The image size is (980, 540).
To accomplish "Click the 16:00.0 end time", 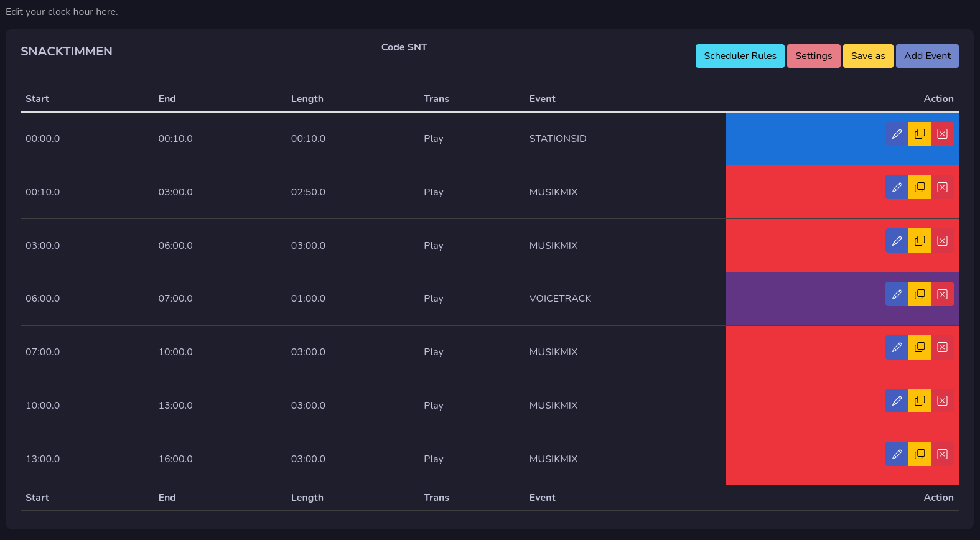I will click(175, 459).
